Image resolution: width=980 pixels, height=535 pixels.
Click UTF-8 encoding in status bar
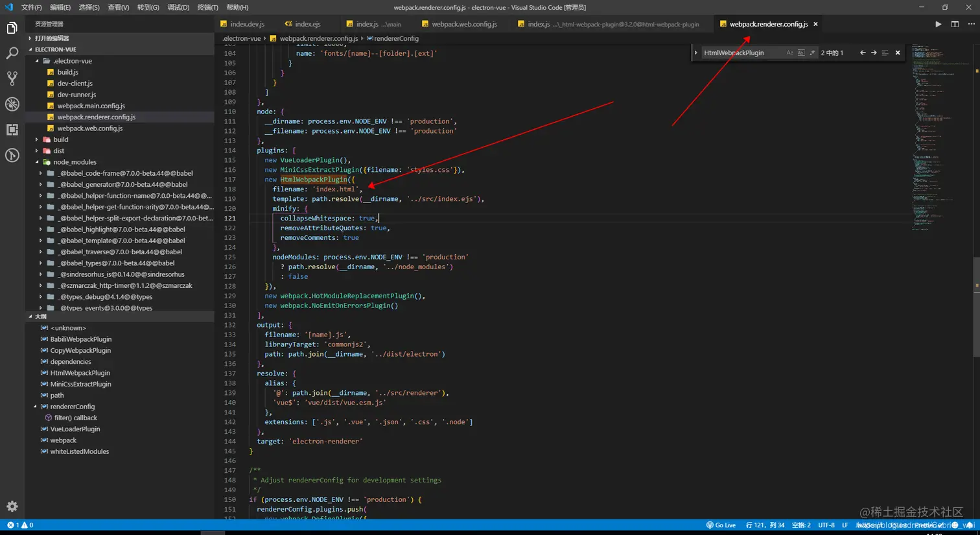tap(826, 525)
